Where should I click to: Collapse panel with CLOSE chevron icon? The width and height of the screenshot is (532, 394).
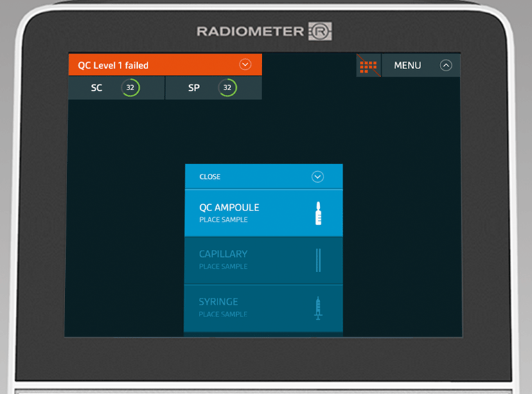[317, 177]
